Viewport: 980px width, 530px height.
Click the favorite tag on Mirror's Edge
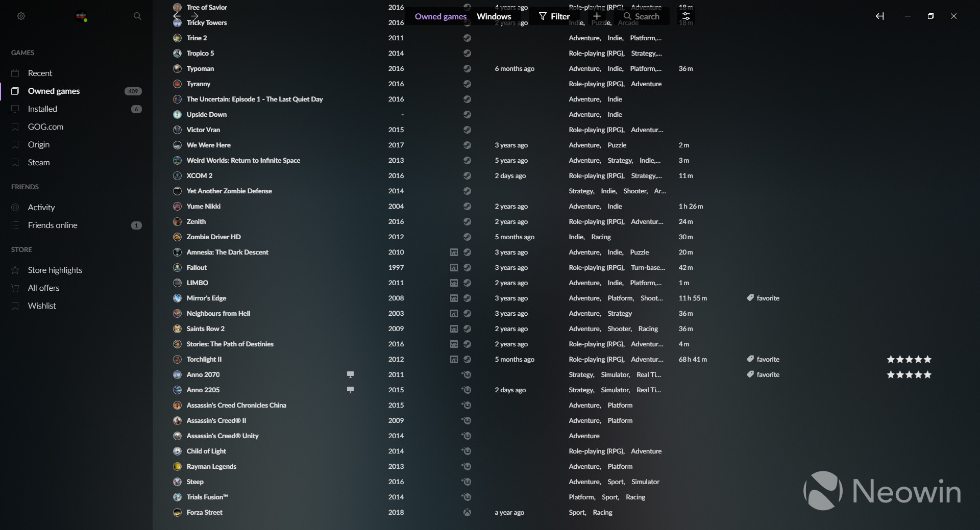click(x=763, y=298)
